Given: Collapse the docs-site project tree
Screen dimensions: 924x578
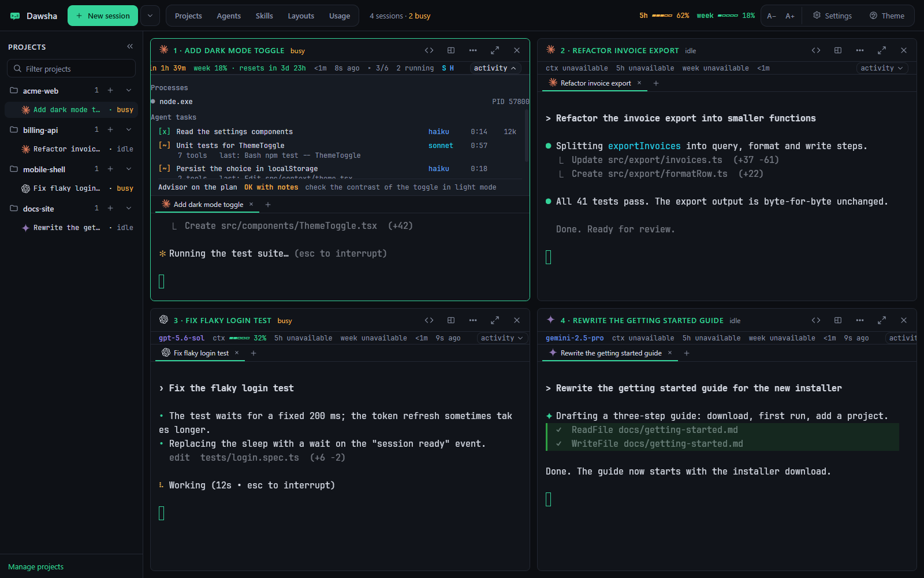Looking at the screenshot, I should click(129, 208).
